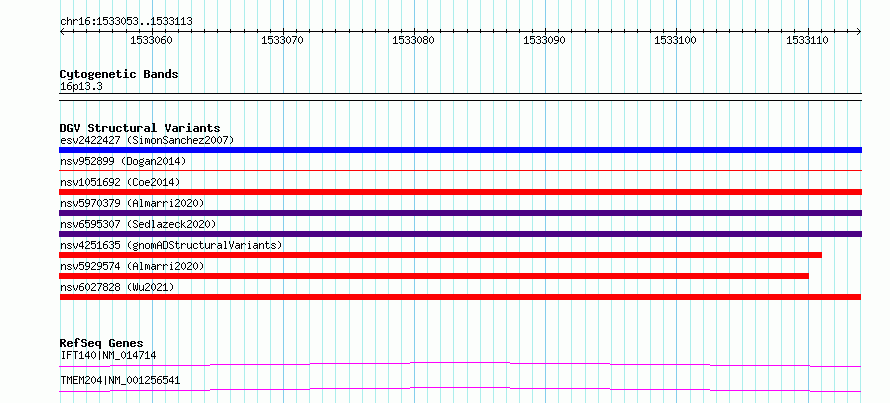Click the purple nsv5970379 variant bar
Screen dimensions: 890x403
pos(460,213)
